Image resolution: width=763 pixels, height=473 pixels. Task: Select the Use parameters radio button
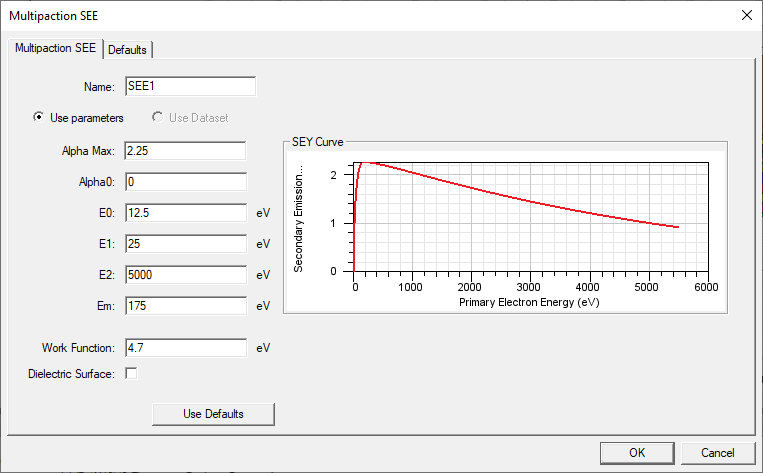click(38, 117)
